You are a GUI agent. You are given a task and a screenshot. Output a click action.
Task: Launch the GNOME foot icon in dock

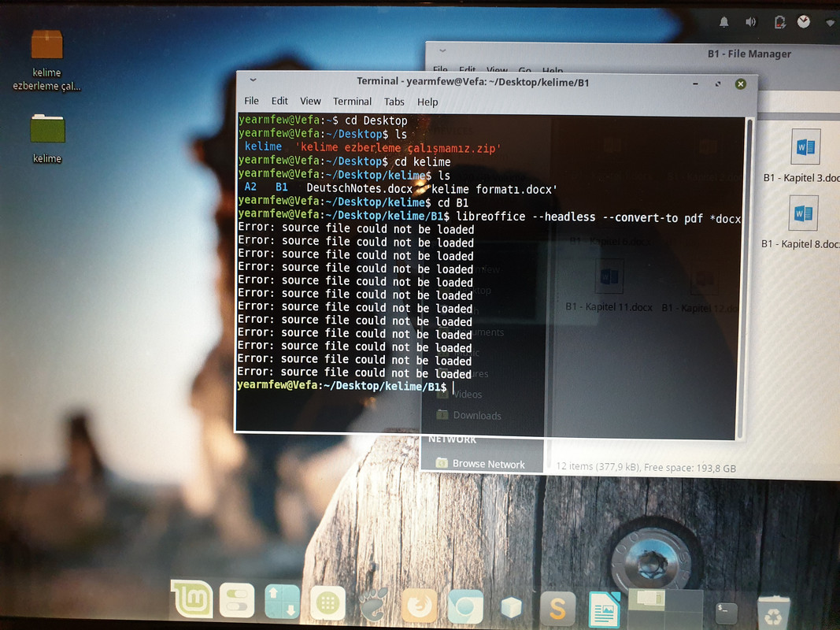(373, 604)
